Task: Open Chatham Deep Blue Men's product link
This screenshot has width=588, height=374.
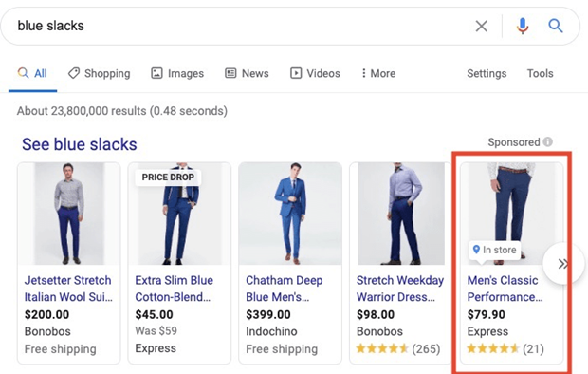Action: point(284,289)
